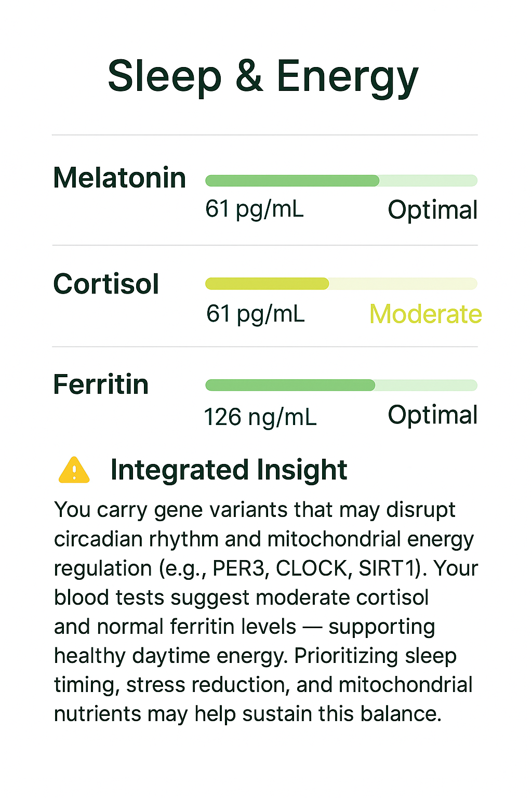Click the yellow warning triangle icon

(74, 471)
